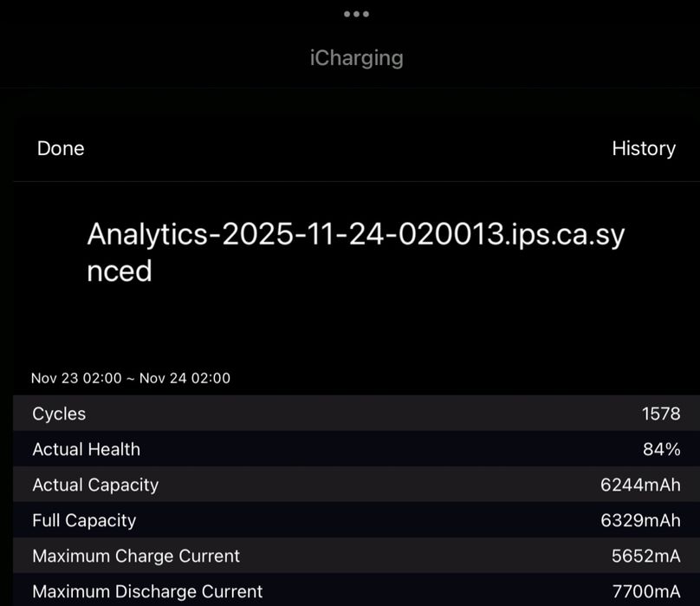The height and width of the screenshot is (606, 700).
Task: Click the 7700mA discharge current value
Action: click(x=645, y=591)
